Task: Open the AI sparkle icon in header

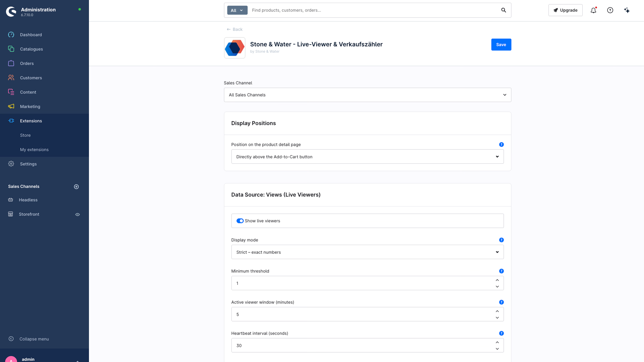Action: tap(627, 10)
